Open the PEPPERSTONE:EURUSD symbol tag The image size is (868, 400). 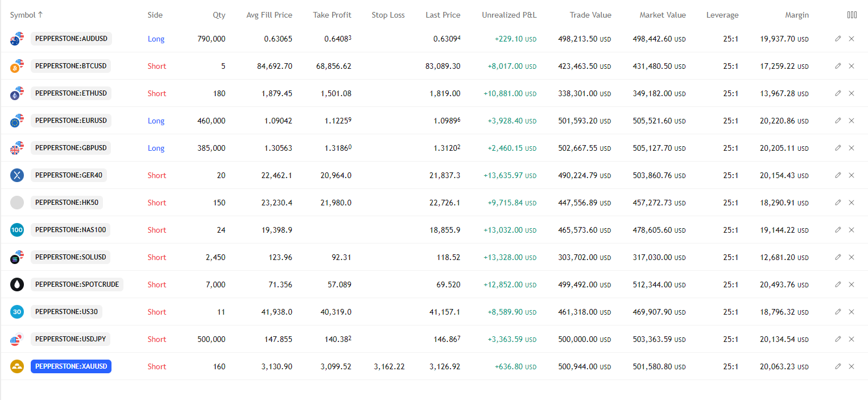coord(71,121)
